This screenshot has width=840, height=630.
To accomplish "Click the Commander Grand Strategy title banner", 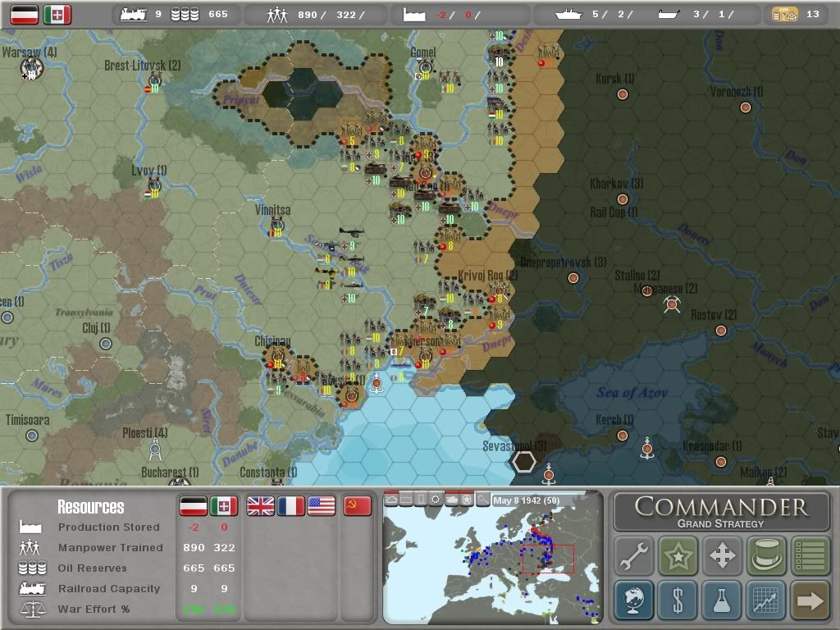I will tap(721, 513).
